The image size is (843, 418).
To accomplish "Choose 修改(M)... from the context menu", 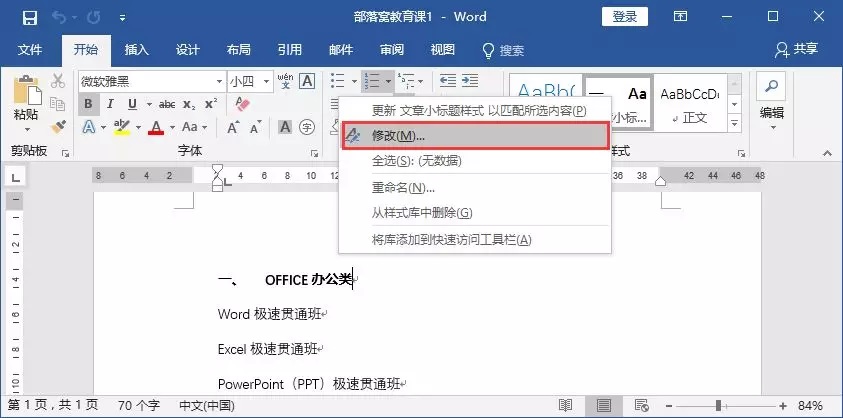I will tap(476, 136).
